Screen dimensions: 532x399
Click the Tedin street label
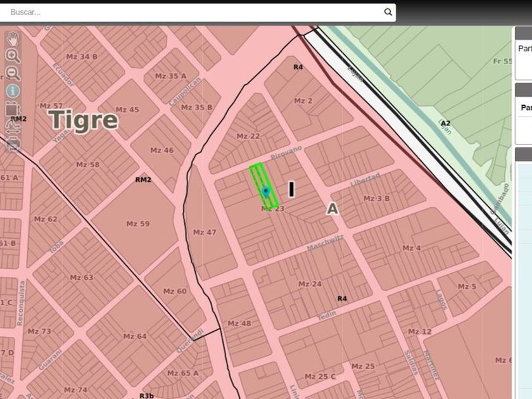(327, 315)
